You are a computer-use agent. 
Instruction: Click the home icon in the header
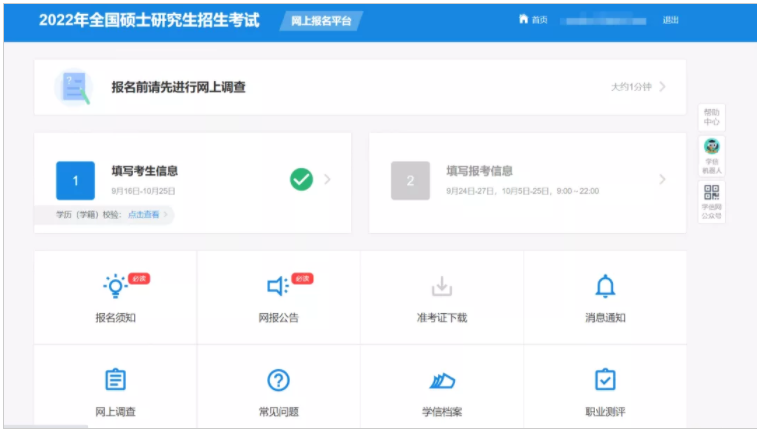coord(523,19)
